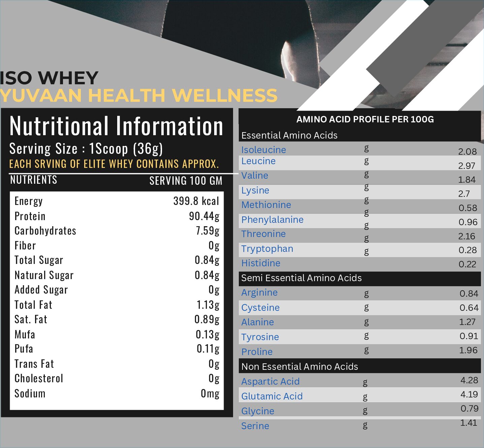The image size is (484, 448).
Task: Select the Protein row label
Action: 30,216
